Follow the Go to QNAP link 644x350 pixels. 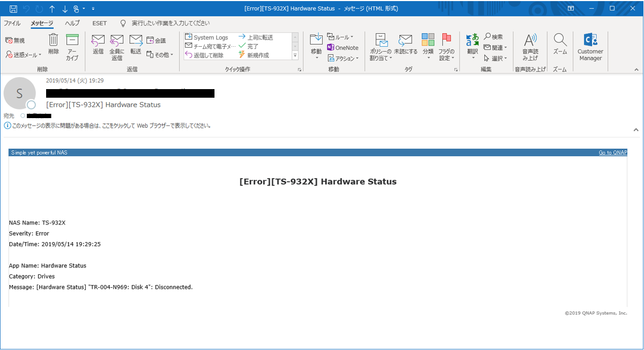pos(612,153)
